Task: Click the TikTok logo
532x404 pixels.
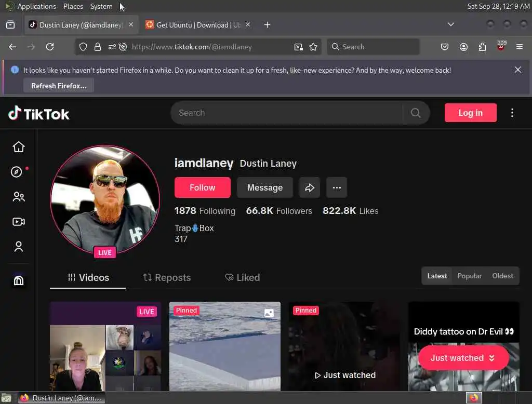Action: (38, 114)
